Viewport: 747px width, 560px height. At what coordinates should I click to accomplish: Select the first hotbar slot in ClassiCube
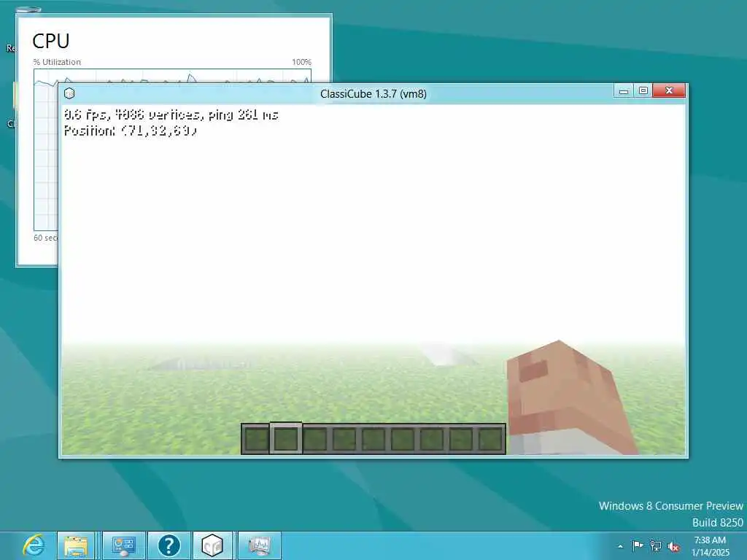[256, 438]
